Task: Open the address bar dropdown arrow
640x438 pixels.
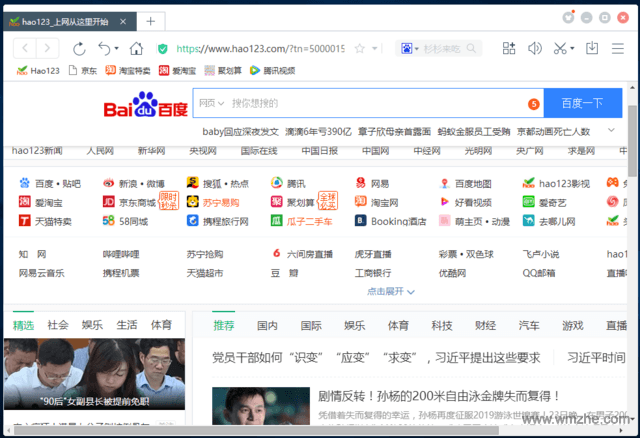Action: pyautogui.click(x=374, y=49)
